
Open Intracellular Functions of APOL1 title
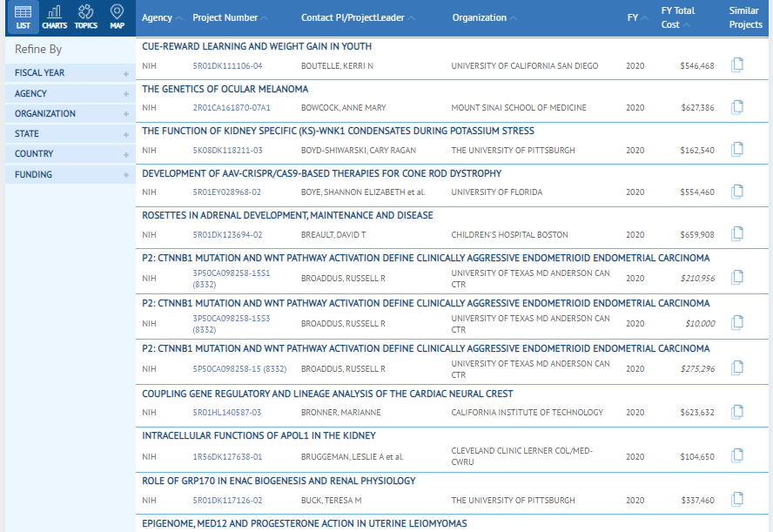tap(259, 436)
